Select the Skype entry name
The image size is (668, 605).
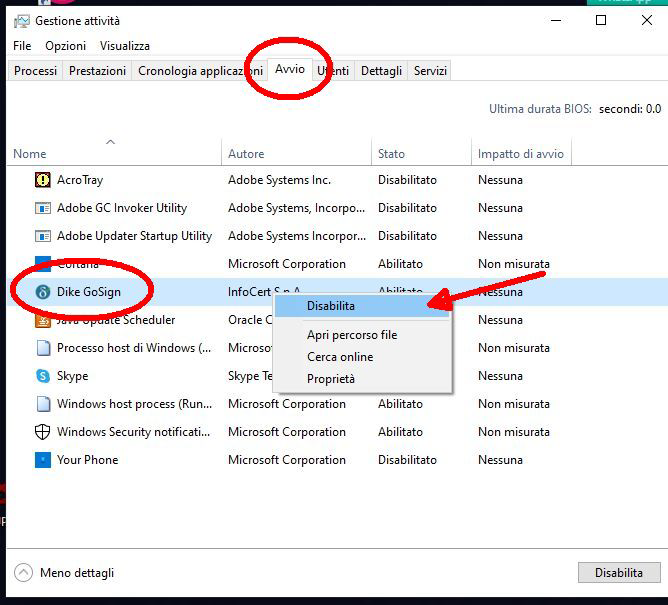73,376
